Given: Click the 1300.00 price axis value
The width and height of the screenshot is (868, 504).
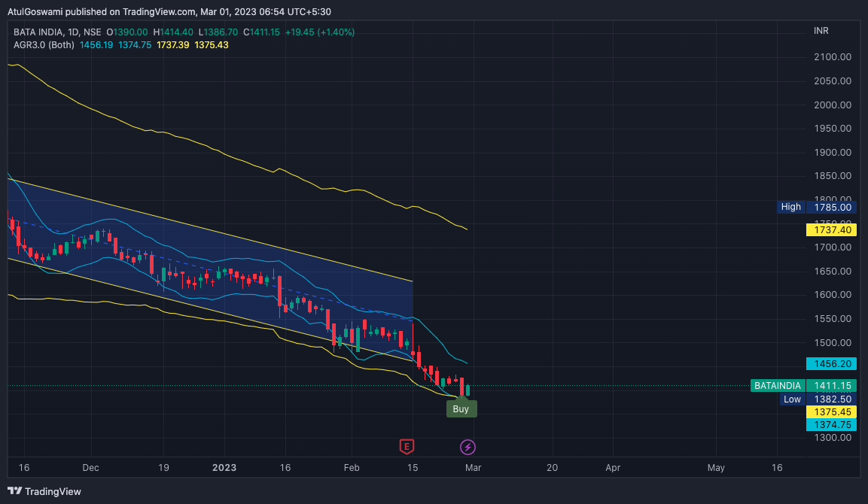Looking at the screenshot, I should point(833,438).
